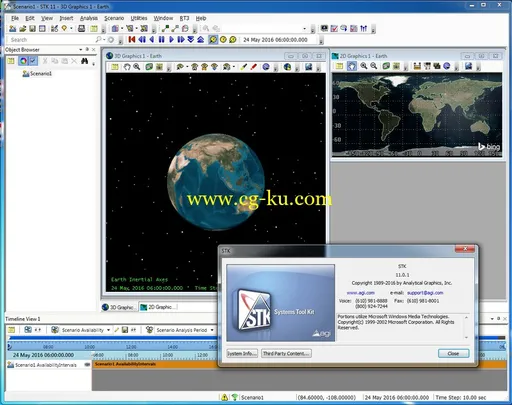The height and width of the screenshot is (405, 512).
Task: Open the www.agi.com link
Action: 360,293
